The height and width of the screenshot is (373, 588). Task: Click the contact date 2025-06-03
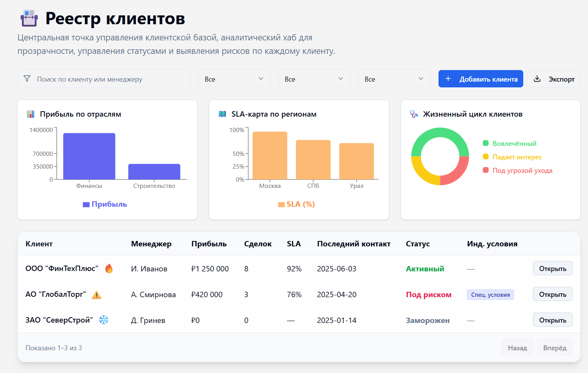pyautogui.click(x=337, y=269)
